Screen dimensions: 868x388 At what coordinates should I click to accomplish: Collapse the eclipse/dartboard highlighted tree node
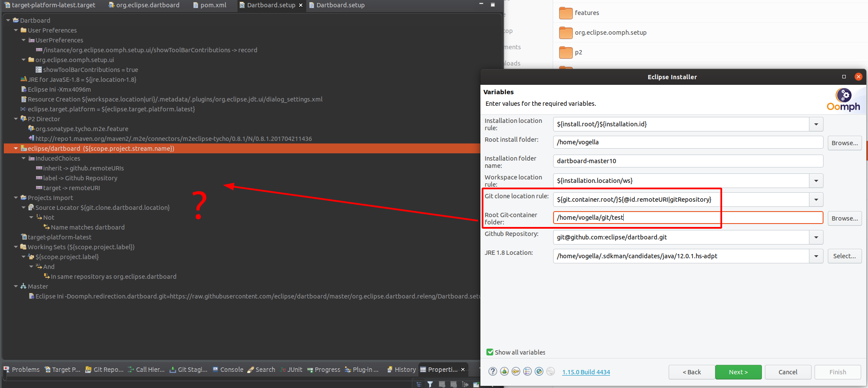click(16, 148)
